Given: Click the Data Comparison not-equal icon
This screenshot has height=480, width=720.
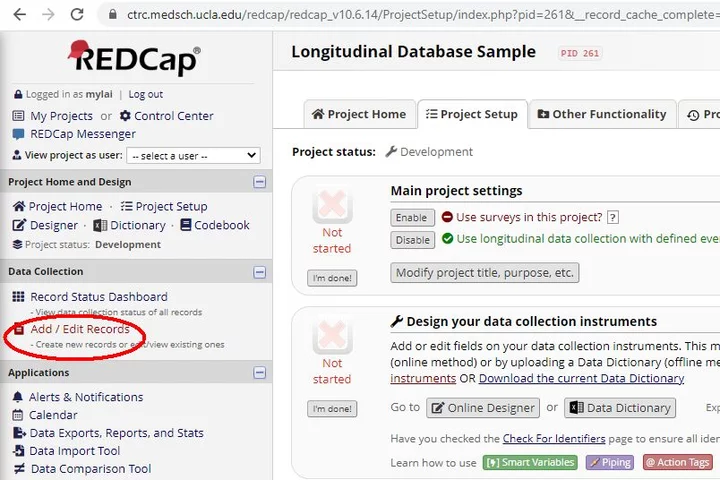Looking at the screenshot, I should (x=19, y=469).
